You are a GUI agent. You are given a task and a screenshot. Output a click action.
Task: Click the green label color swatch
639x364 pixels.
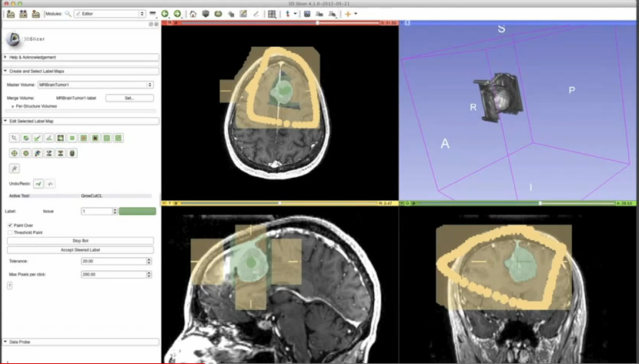138,211
